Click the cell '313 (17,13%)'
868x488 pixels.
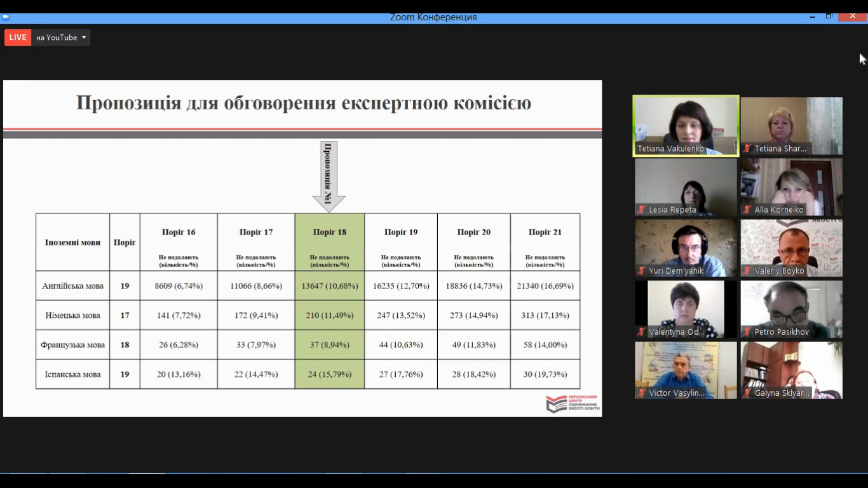545,315
